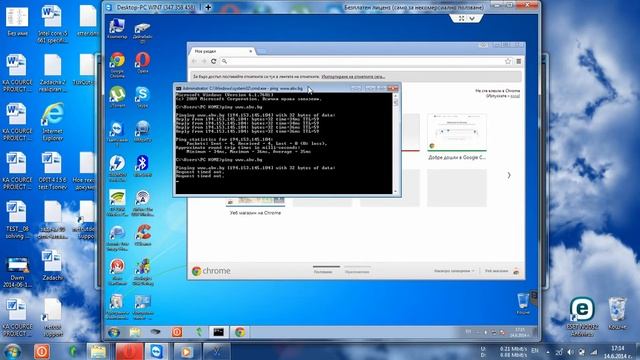Show hidden tray icons arrow

click(548, 352)
